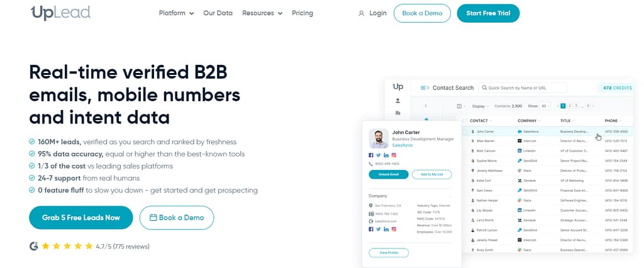Go to the Our Data page
This screenshot has width=644, height=268.
point(218,13)
